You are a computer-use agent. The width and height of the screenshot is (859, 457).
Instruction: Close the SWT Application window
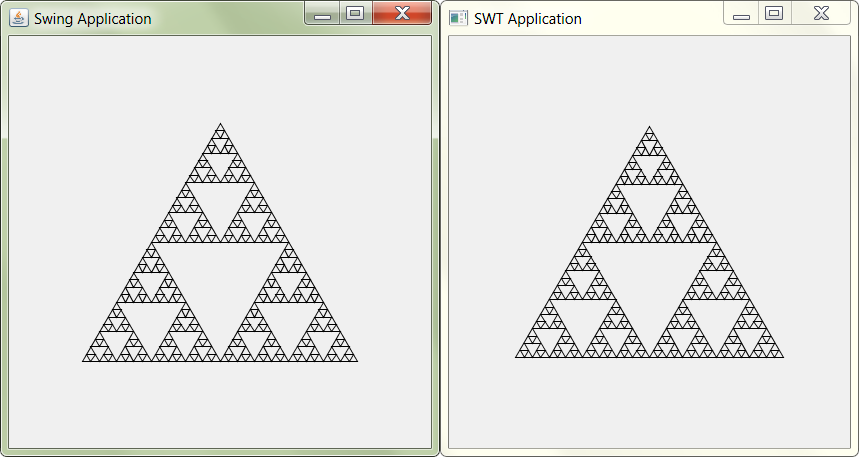click(821, 13)
